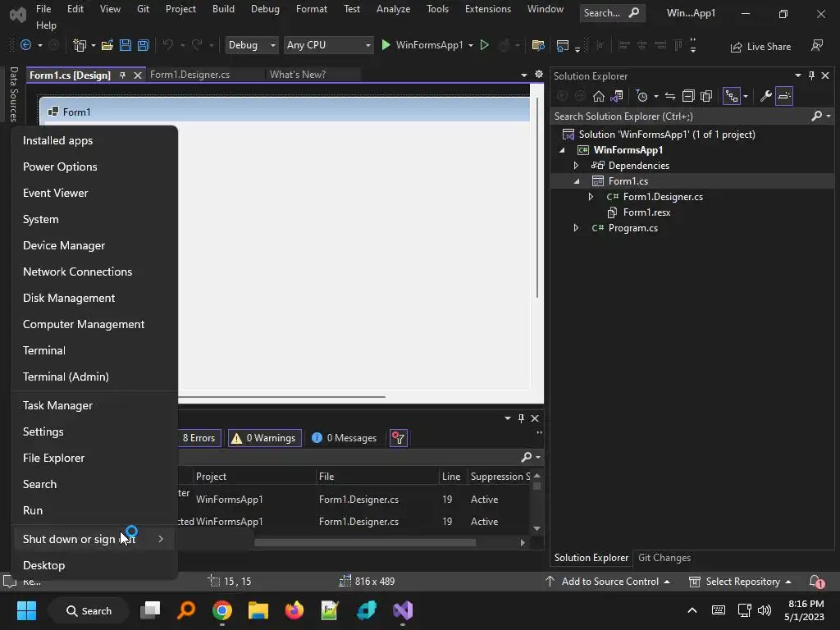The image size is (840, 630).
Task: Click Sync with Active Document arrows icon
Action: (x=669, y=97)
